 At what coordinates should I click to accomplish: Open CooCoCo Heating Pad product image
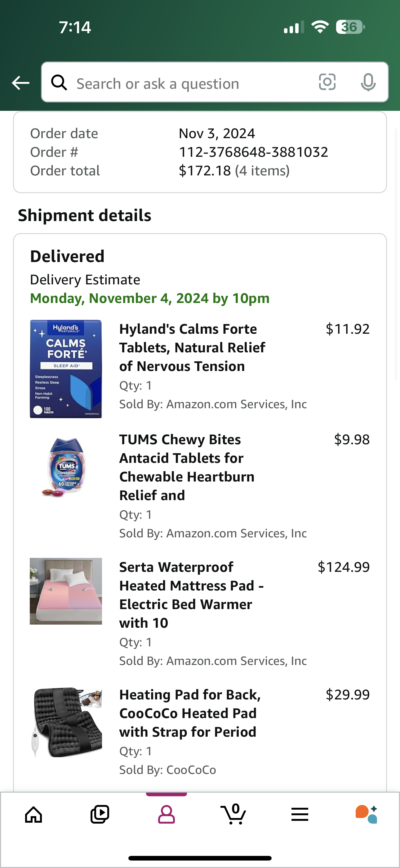point(66,722)
